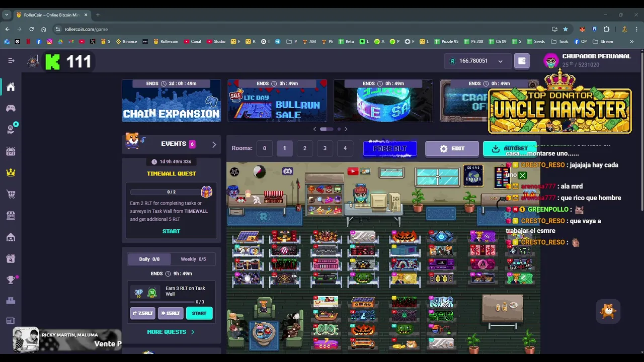This screenshot has height=362, width=644.
Task: Go back in browser history
Action: pos(7,29)
